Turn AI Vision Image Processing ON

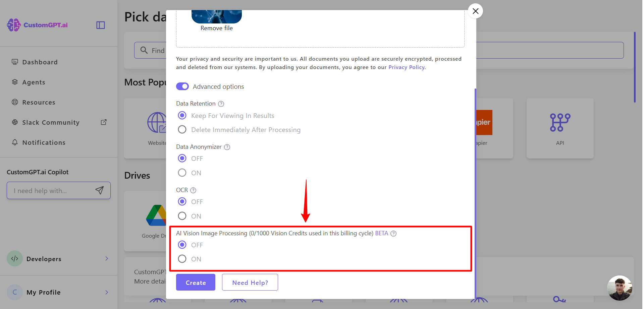pos(182,259)
